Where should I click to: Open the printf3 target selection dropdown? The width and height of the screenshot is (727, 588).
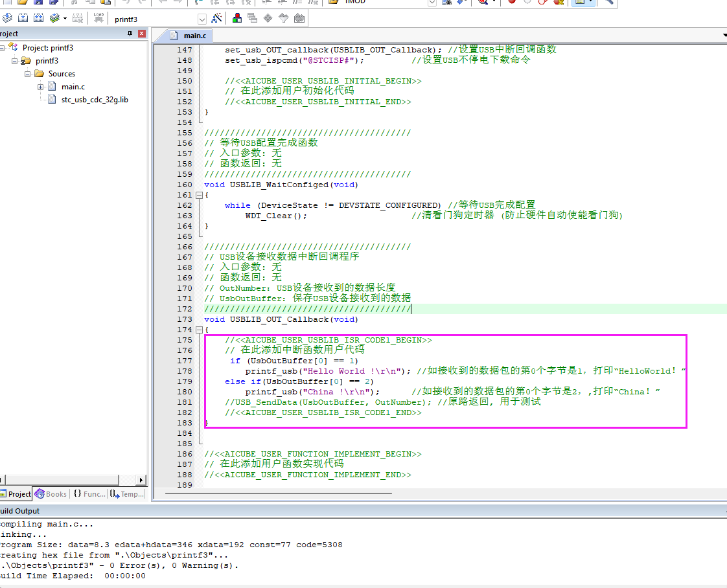point(202,19)
